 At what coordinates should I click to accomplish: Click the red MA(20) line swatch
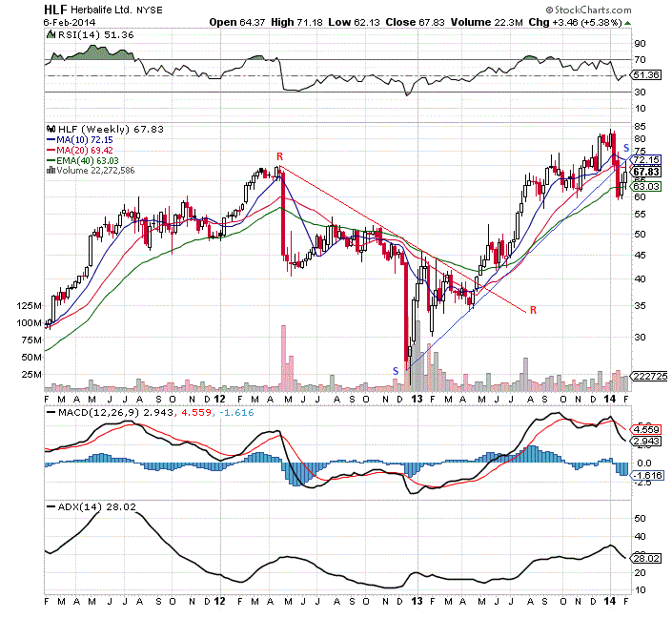(51, 150)
